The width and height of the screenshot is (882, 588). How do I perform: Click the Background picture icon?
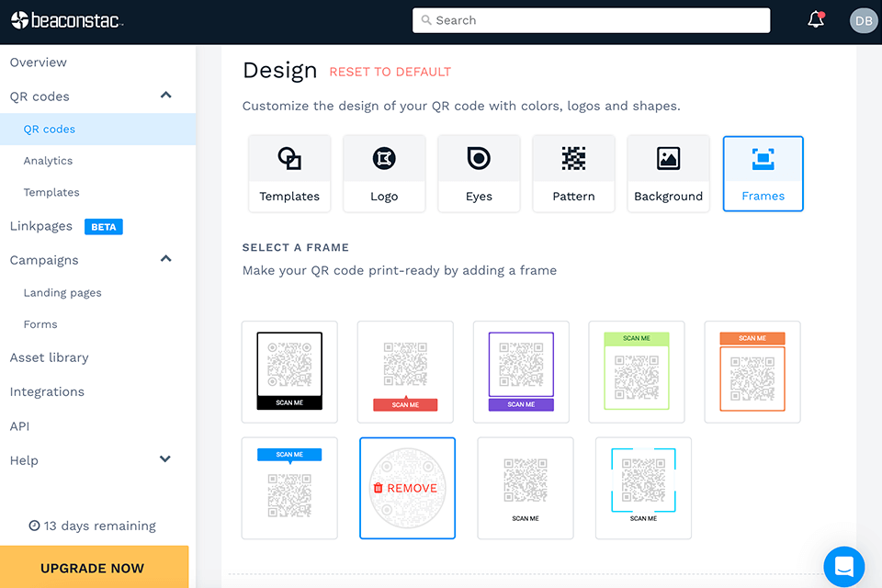click(668, 158)
